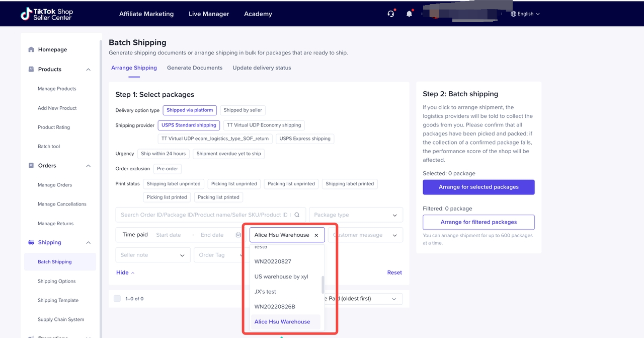Click Arrange for selected packages button
Viewport: 644px width, 338px height.
click(478, 187)
